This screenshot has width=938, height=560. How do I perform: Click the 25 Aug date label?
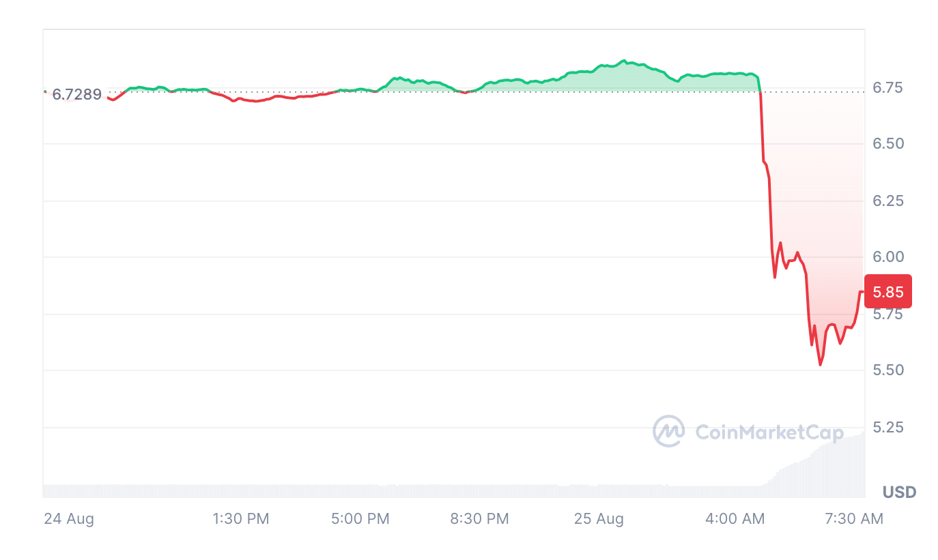[599, 518]
